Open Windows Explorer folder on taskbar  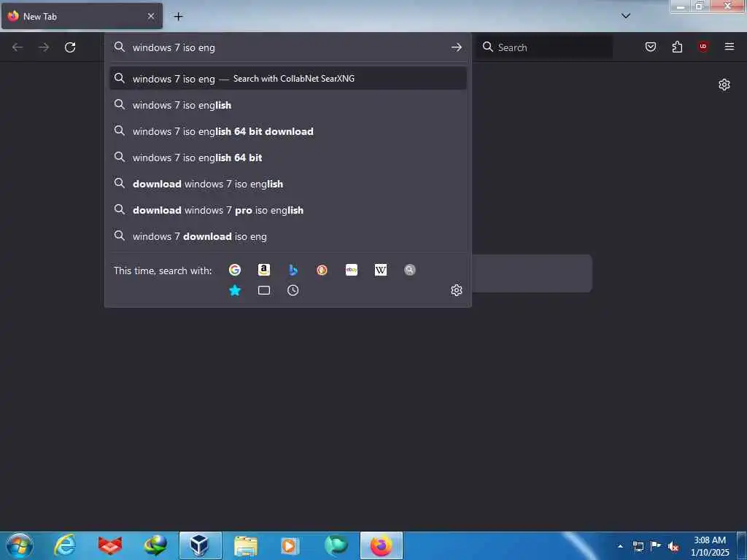pyautogui.click(x=246, y=545)
